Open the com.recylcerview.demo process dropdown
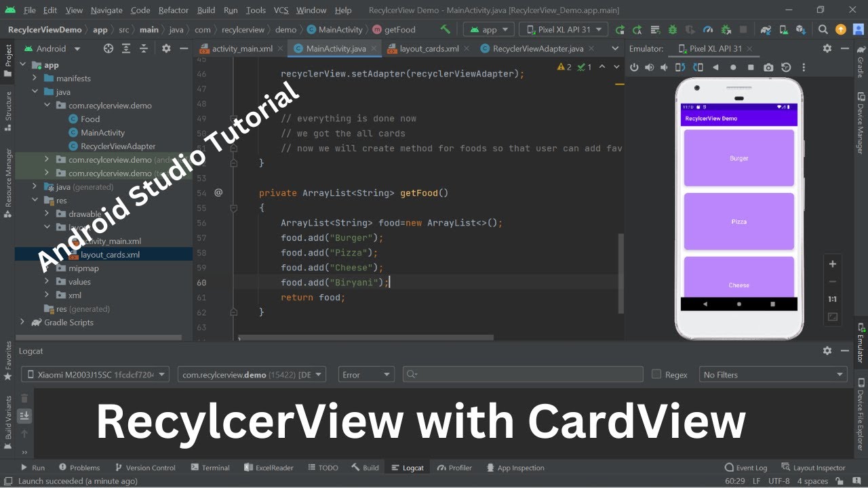This screenshot has width=868, height=488. pyautogui.click(x=252, y=374)
